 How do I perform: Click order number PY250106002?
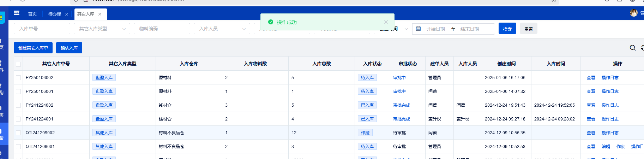click(40, 78)
